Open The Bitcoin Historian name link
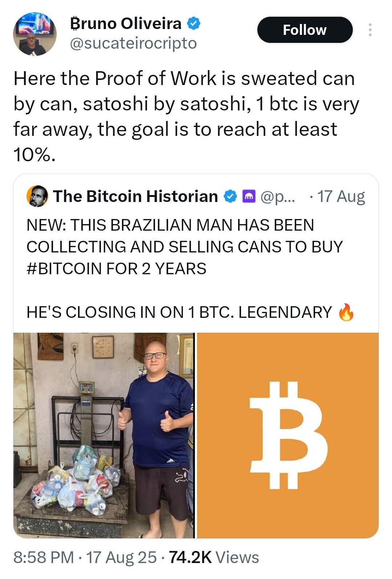392x579 pixels. click(x=135, y=196)
